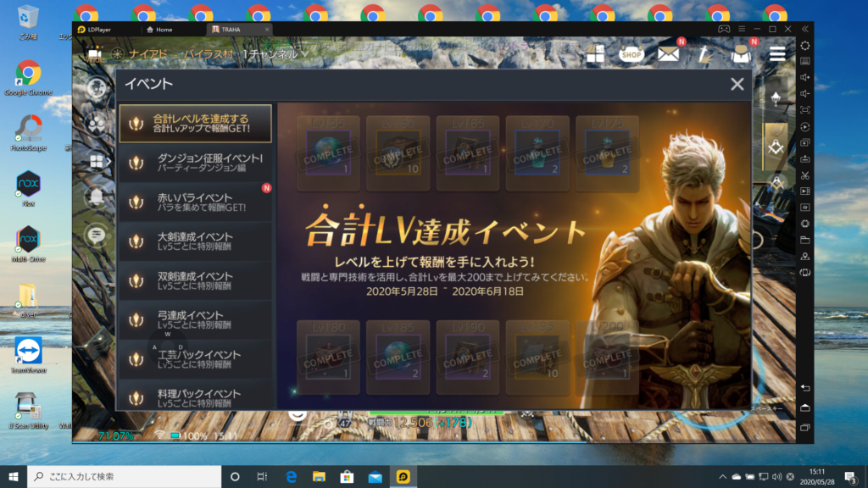Image resolution: width=868 pixels, height=488 pixels.
Task: Choose 大剣達成イベント in the list
Action: click(x=195, y=241)
